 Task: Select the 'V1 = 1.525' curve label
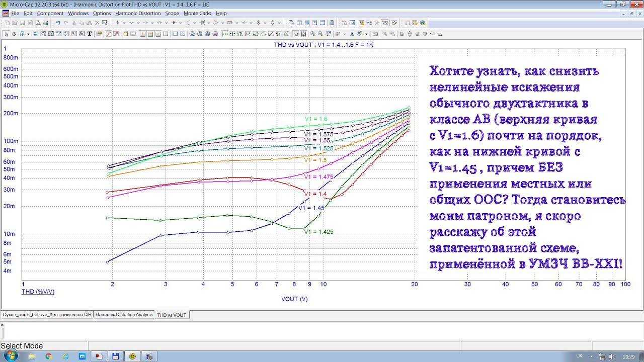tap(318, 148)
